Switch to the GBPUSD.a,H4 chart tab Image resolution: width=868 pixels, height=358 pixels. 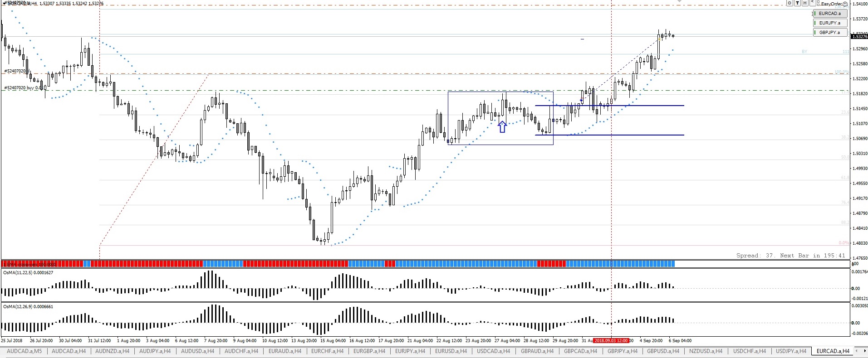point(663,351)
